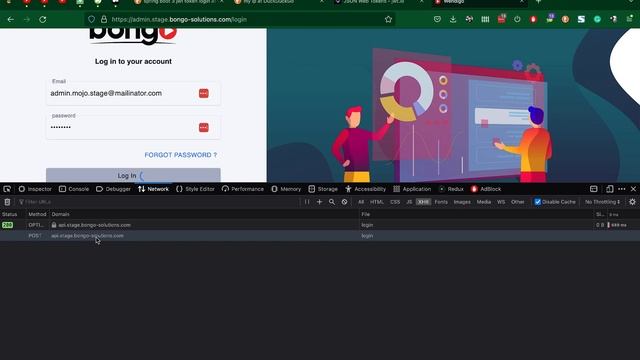Click the red password manager icon in Email field
Image resolution: width=640 pixels, height=360 pixels.
pyautogui.click(x=204, y=93)
